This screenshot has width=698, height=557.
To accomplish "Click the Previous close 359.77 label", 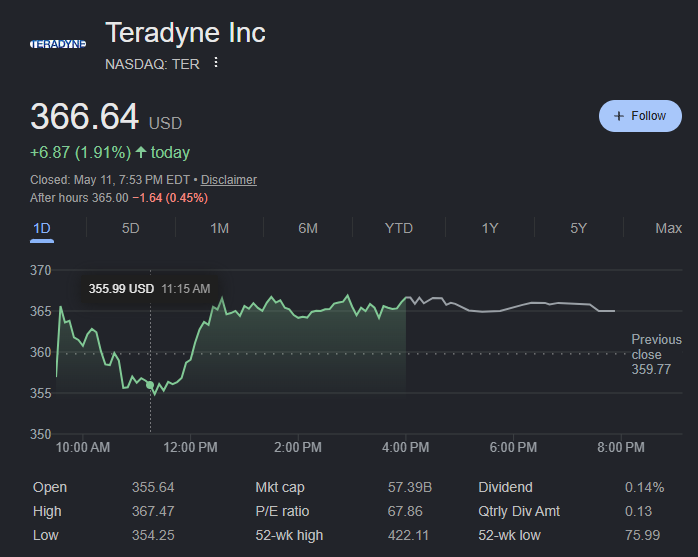I will coord(656,354).
